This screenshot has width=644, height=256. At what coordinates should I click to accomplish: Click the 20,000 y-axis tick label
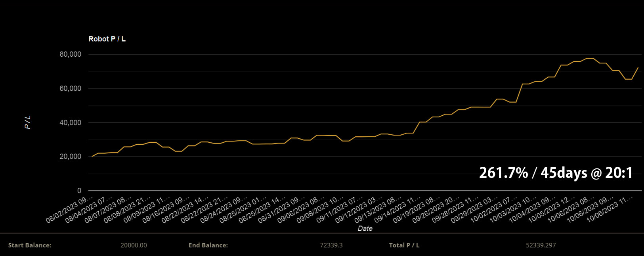(x=70, y=157)
